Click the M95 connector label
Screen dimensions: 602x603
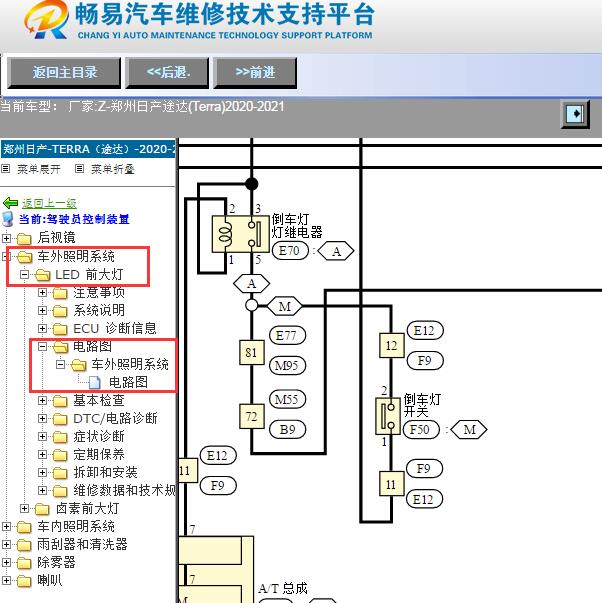tap(287, 365)
